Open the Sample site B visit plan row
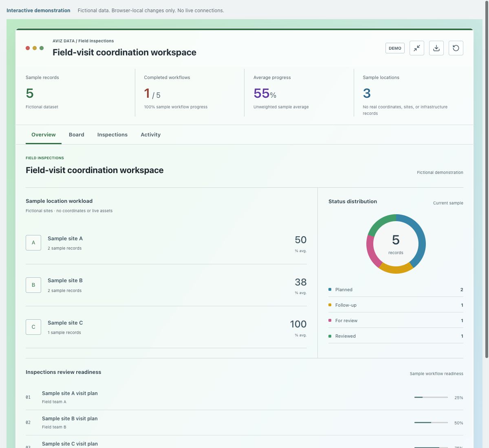The image size is (489, 448). click(x=244, y=423)
